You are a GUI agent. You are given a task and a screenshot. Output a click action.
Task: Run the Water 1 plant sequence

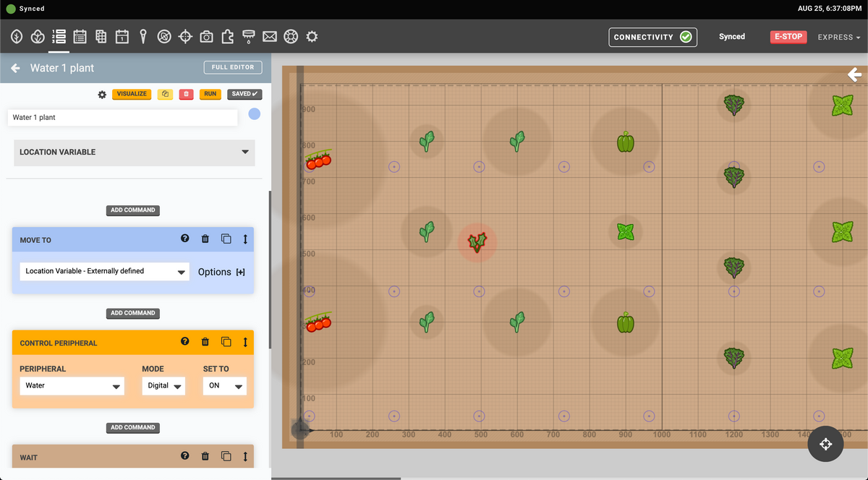[210, 94]
